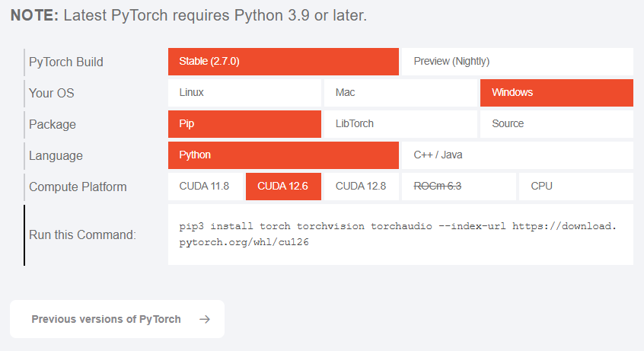Select CPU compute platform

click(x=575, y=187)
